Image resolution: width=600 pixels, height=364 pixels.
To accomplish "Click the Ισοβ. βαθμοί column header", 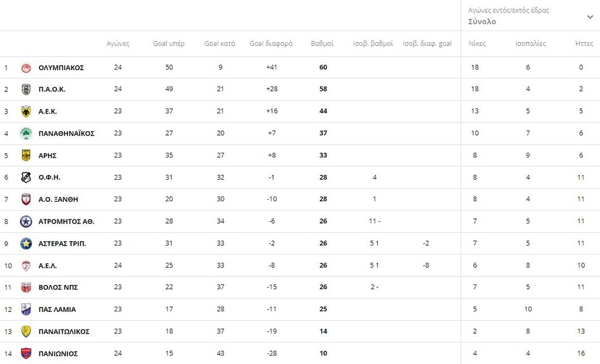I will [373, 43].
